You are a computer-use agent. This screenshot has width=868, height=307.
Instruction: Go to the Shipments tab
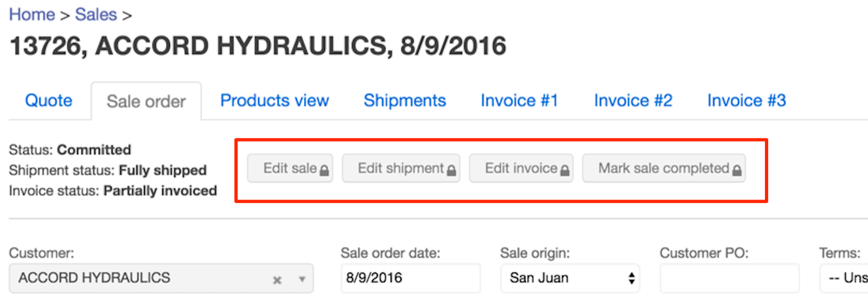[405, 100]
